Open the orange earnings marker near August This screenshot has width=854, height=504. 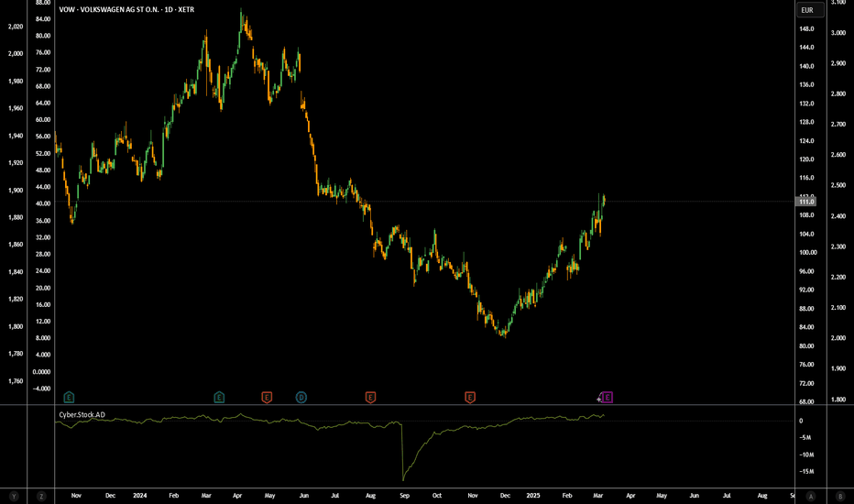click(x=370, y=397)
